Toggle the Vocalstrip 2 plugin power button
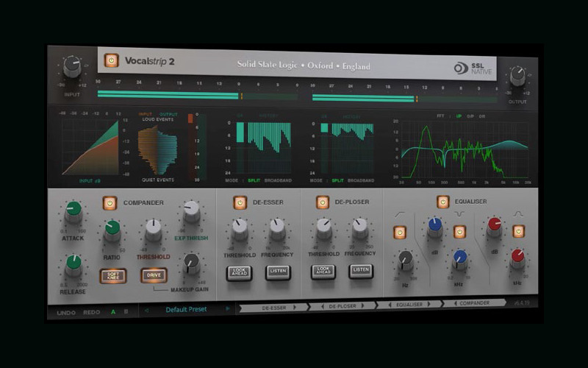 point(112,60)
